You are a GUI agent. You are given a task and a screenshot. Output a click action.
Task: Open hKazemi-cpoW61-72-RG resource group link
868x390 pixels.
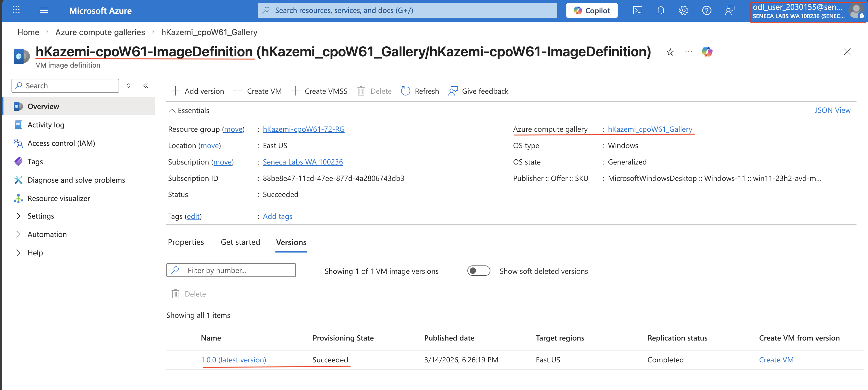(304, 129)
